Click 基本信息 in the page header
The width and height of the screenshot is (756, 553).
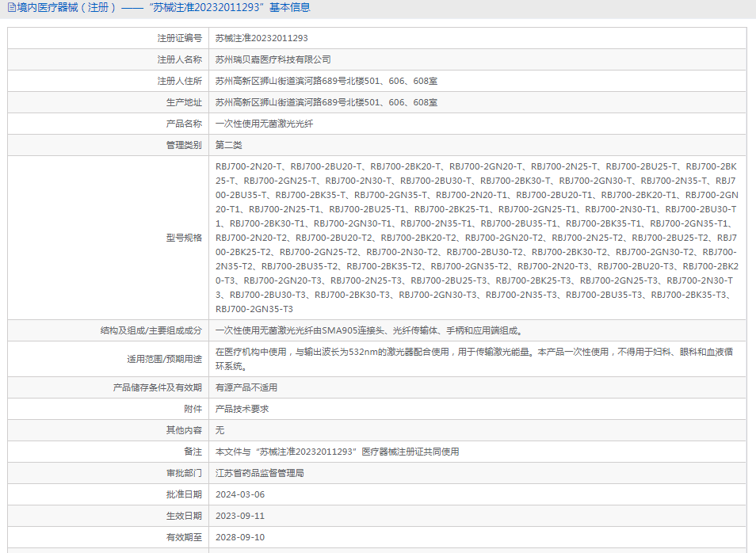[x=290, y=8]
